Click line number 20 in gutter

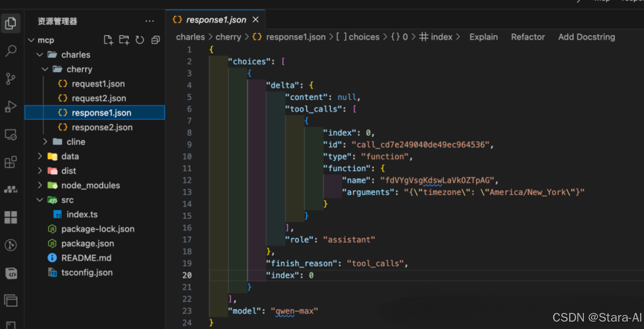point(187,275)
